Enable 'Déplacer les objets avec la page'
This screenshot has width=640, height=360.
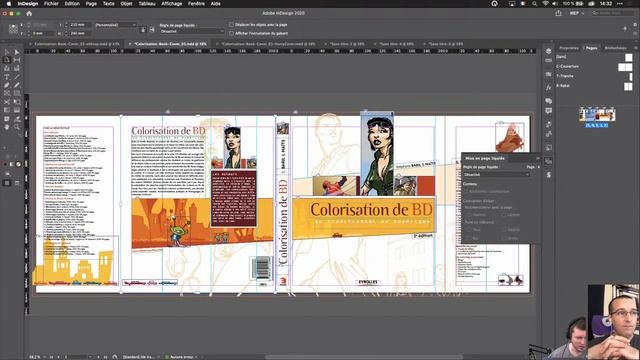coord(231,24)
